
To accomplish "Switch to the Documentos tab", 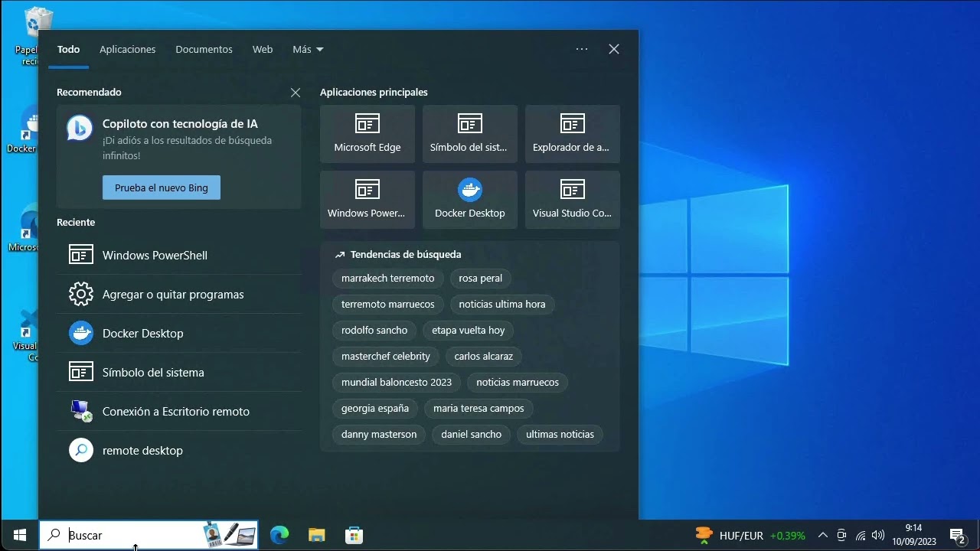I will pyautogui.click(x=204, y=49).
